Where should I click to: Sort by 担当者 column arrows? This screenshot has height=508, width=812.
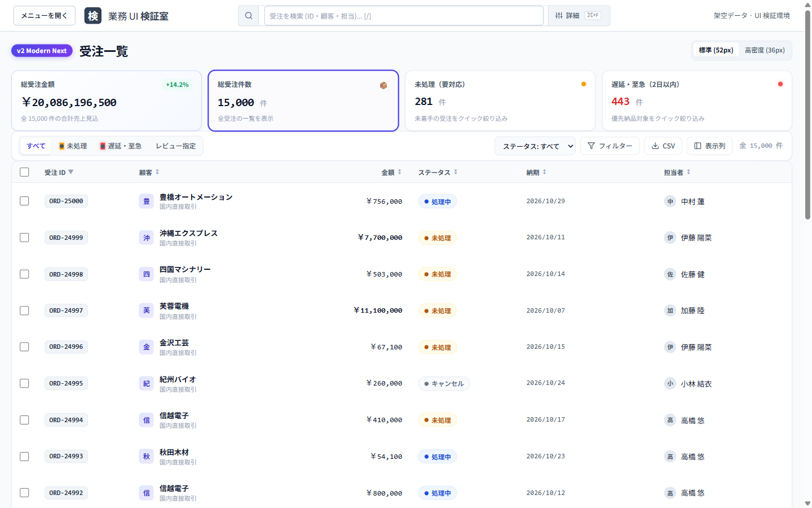point(689,172)
